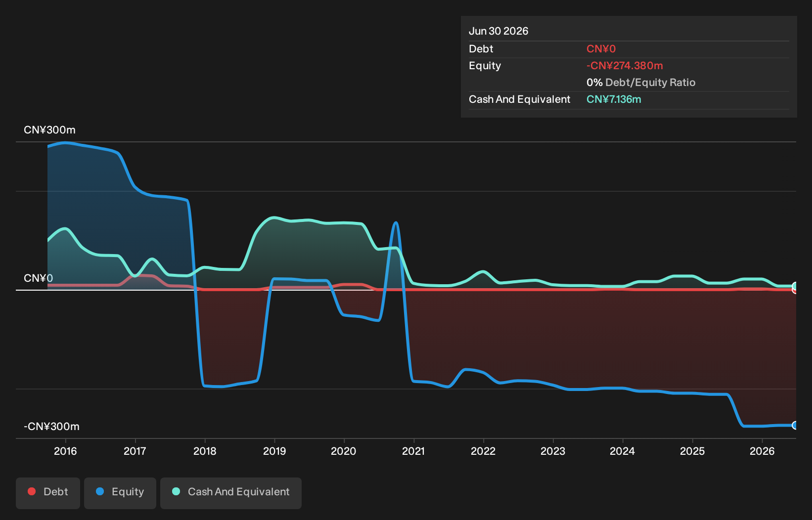Select the 2025 x-axis label
The height and width of the screenshot is (520, 812).
692,451
